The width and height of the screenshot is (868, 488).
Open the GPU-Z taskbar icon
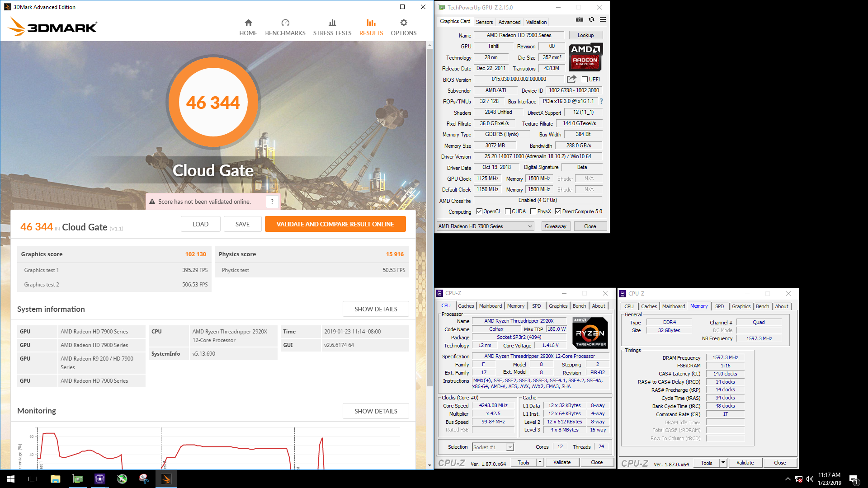click(x=78, y=479)
